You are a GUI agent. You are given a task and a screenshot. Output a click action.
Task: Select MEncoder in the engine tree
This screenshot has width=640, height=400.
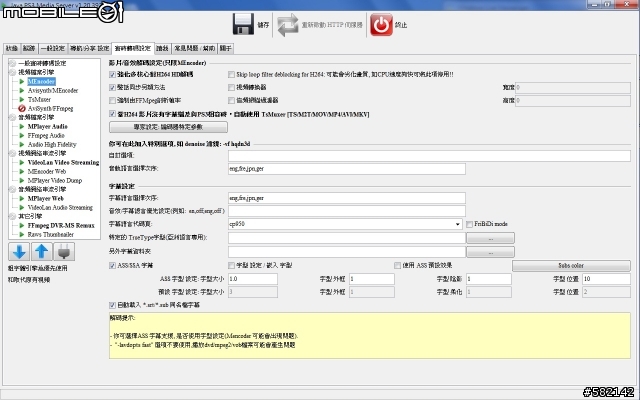(41, 82)
